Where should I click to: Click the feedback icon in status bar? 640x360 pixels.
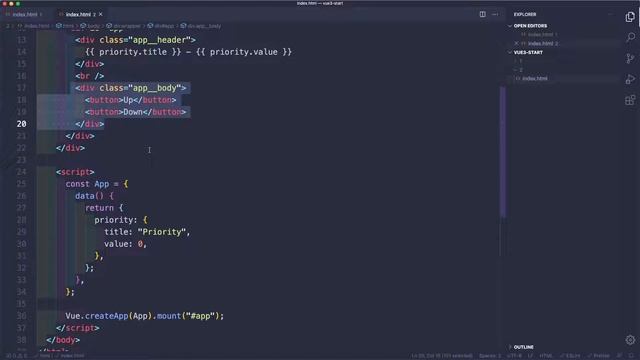click(620, 356)
